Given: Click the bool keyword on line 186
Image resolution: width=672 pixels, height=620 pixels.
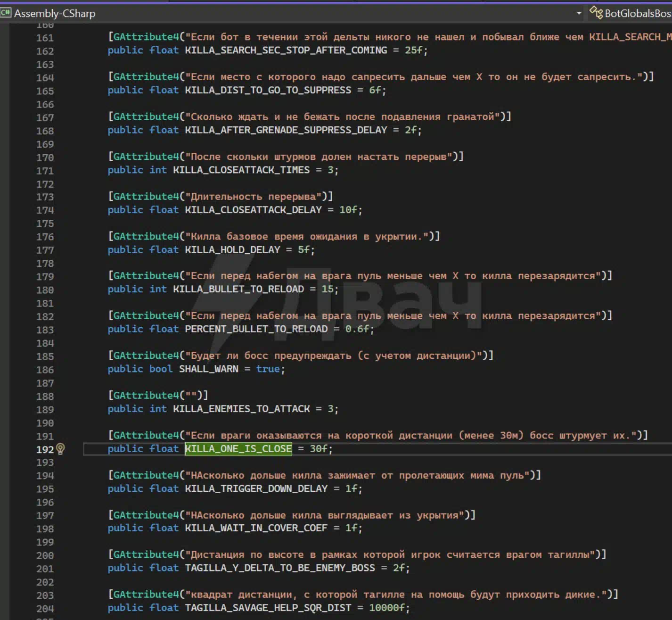Looking at the screenshot, I should point(161,369).
